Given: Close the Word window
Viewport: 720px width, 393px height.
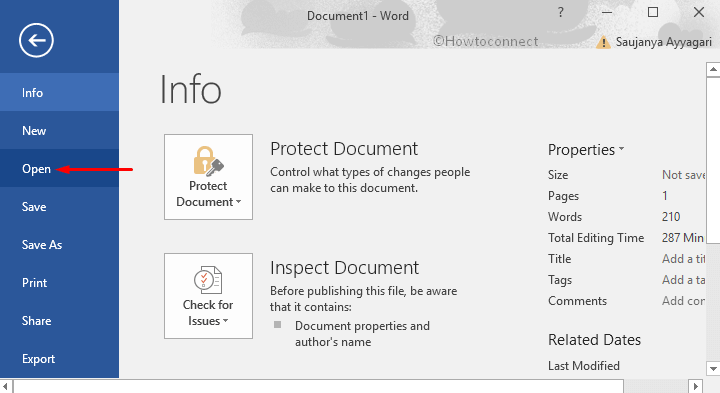Looking at the screenshot, I should (699, 12).
